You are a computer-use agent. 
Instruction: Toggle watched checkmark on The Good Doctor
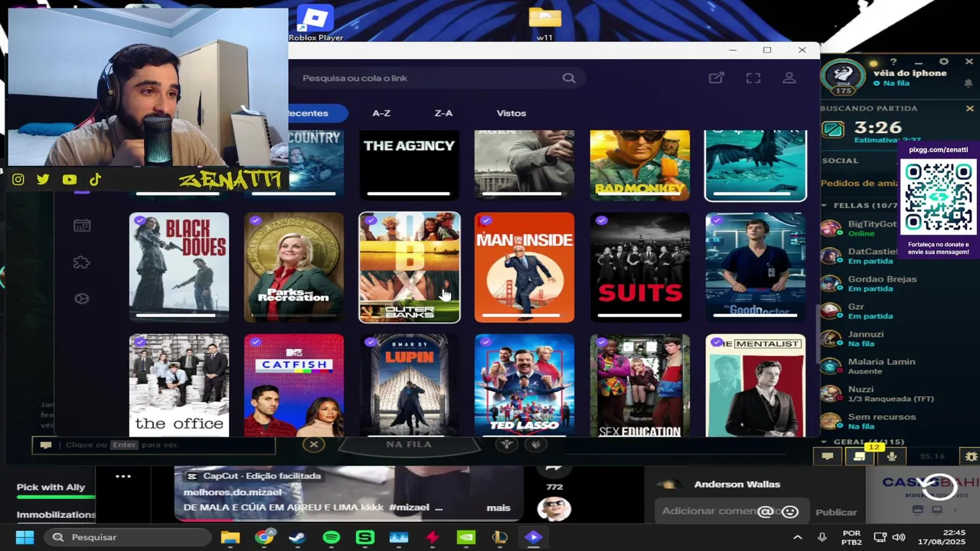[717, 220]
